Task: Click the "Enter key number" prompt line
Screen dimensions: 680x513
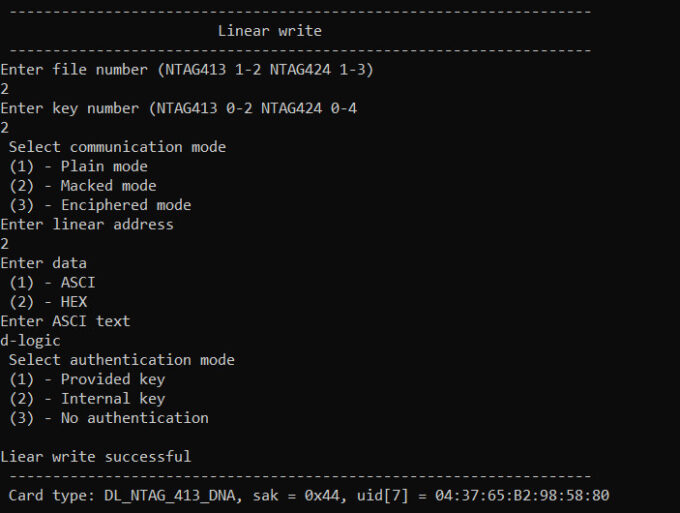Action: click(x=178, y=108)
